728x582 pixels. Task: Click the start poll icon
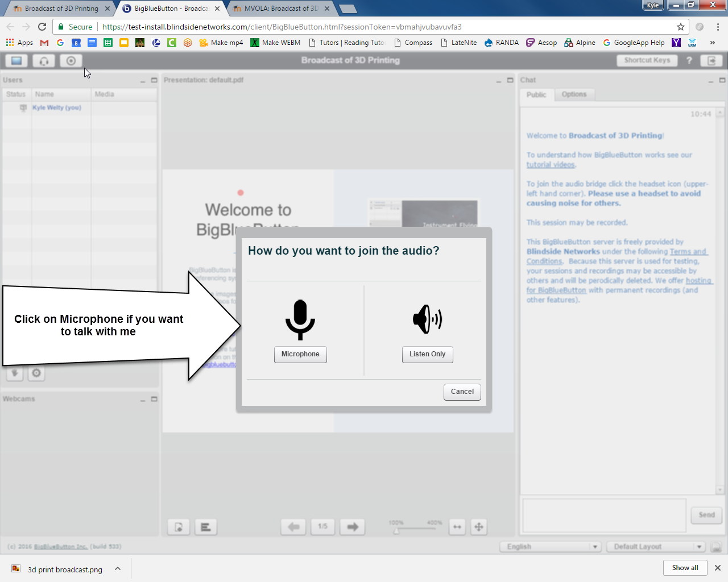point(206,527)
